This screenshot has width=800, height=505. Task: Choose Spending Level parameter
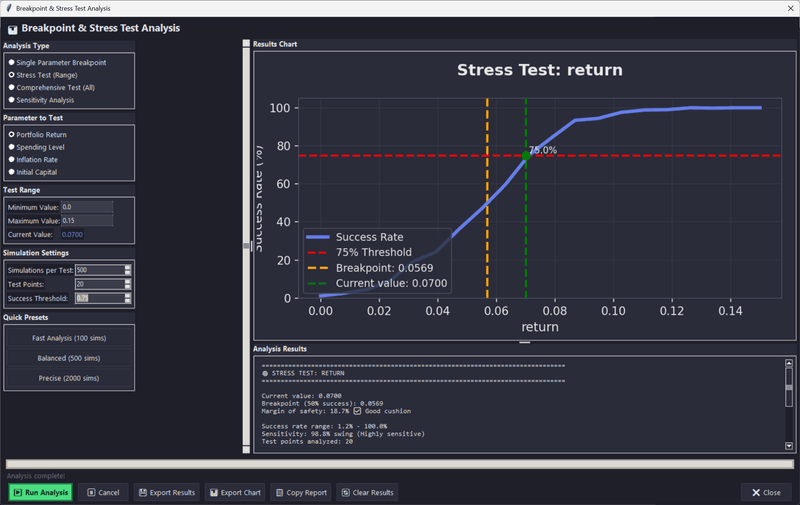[37, 147]
